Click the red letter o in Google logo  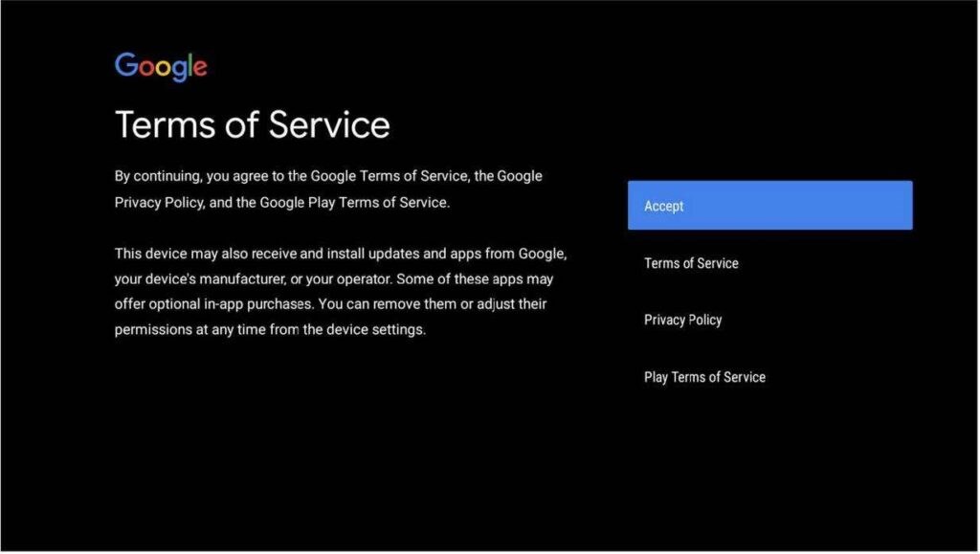(x=146, y=68)
